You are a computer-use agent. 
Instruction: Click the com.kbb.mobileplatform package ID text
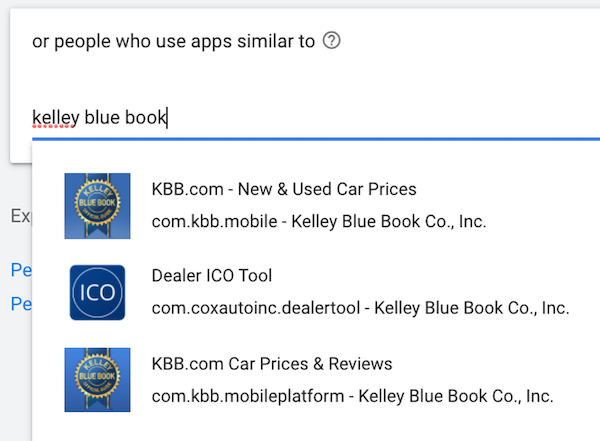tap(247, 396)
